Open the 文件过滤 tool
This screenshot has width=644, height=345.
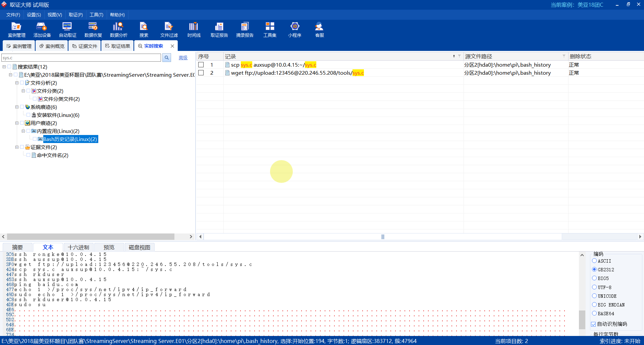pyautogui.click(x=169, y=29)
